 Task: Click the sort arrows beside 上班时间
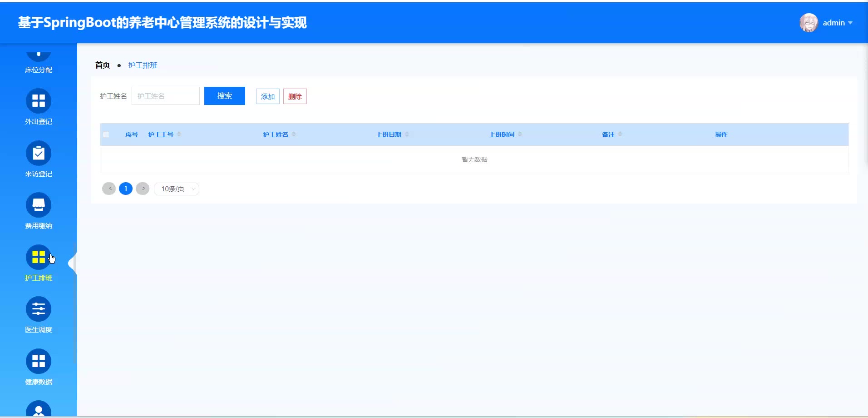[520, 134]
